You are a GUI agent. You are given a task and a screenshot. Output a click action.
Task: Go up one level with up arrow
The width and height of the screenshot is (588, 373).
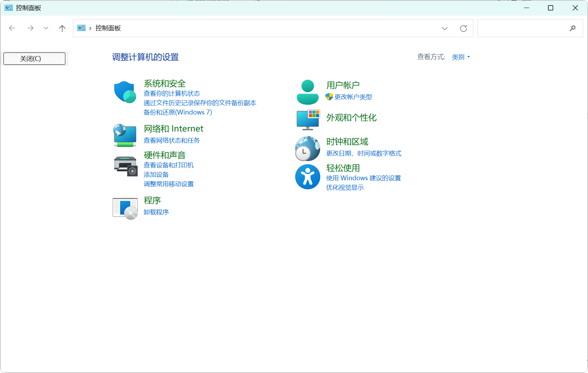(x=62, y=29)
